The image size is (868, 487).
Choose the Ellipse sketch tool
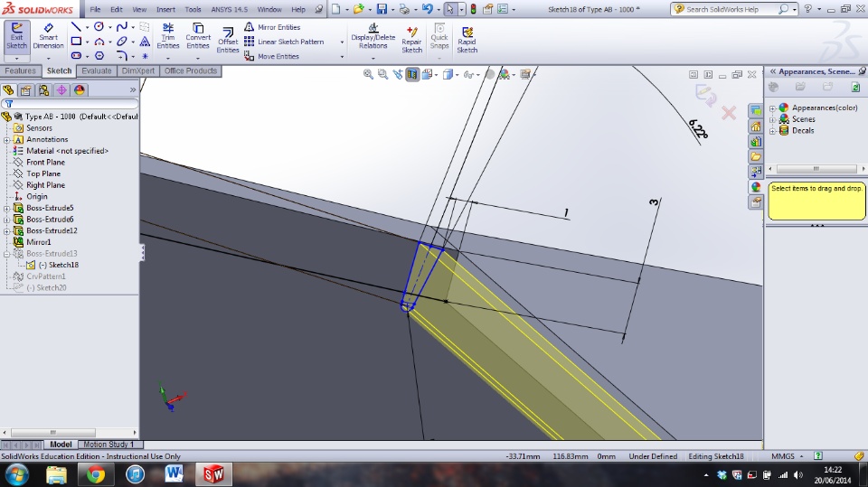pos(122,42)
